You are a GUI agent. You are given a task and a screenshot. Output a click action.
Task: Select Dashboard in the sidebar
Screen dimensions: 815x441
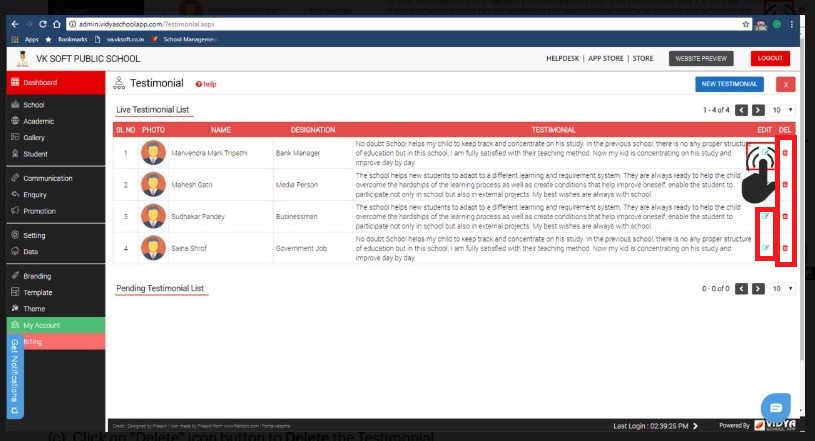tap(56, 83)
